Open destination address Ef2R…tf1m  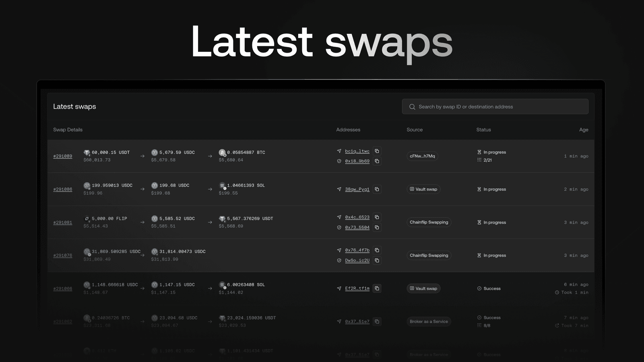tap(357, 288)
